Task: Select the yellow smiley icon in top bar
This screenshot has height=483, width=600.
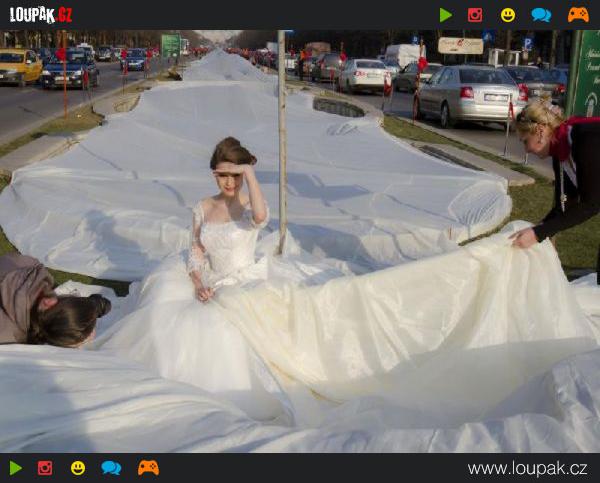Action: coord(508,15)
